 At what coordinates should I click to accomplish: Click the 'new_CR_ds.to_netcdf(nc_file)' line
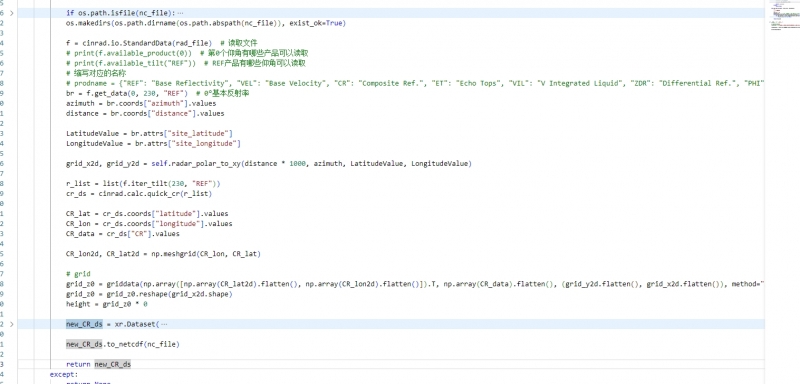tap(122, 344)
